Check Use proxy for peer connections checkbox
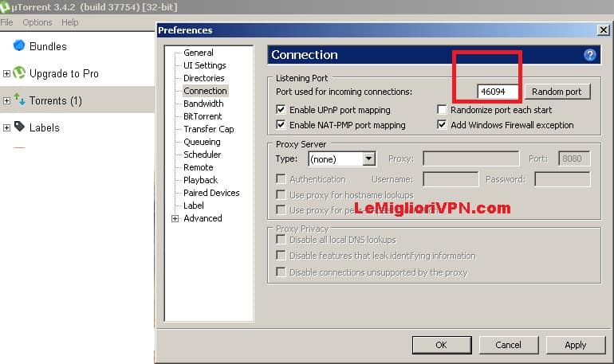 click(281, 210)
